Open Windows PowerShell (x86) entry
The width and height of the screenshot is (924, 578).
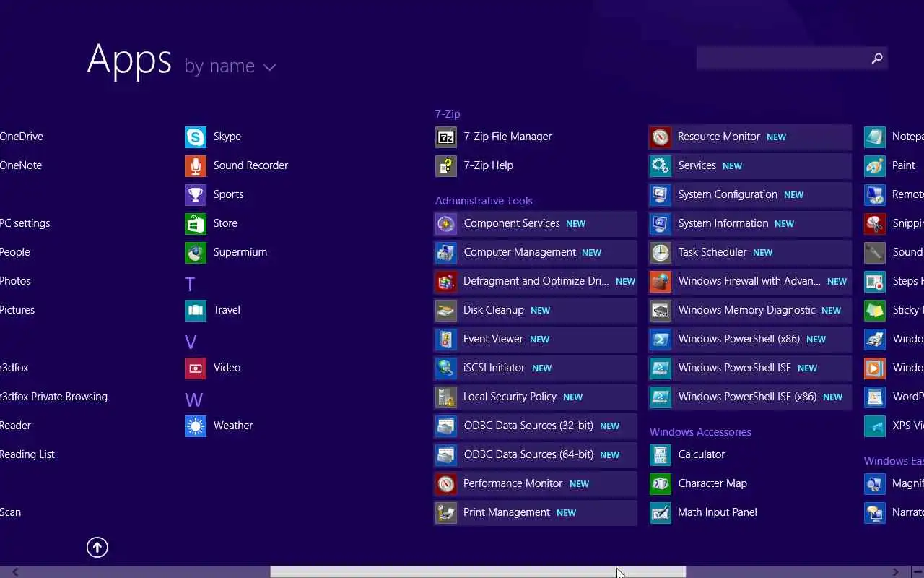pyautogui.click(x=750, y=339)
